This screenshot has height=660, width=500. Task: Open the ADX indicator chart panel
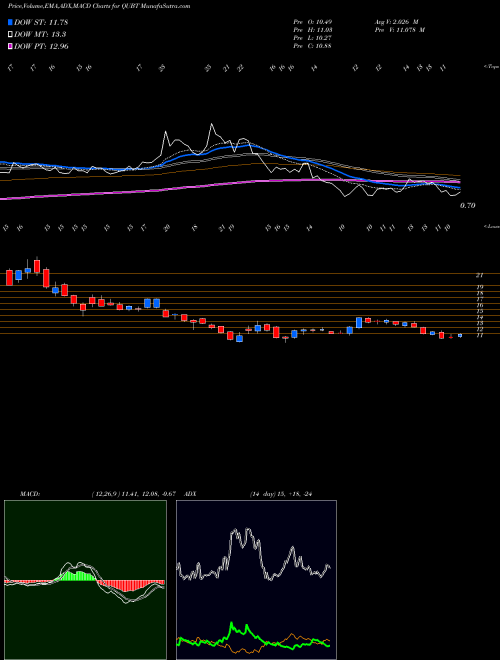coord(256,580)
